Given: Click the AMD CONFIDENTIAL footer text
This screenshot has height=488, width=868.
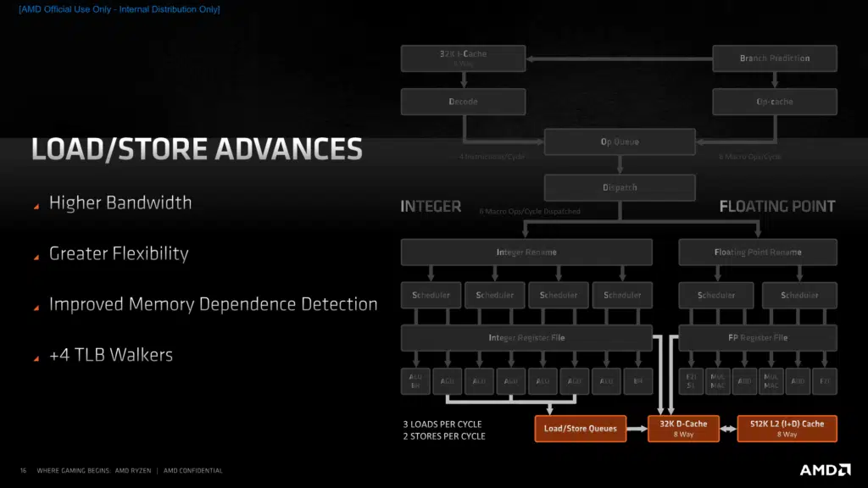Looking at the screenshot, I should (192, 471).
